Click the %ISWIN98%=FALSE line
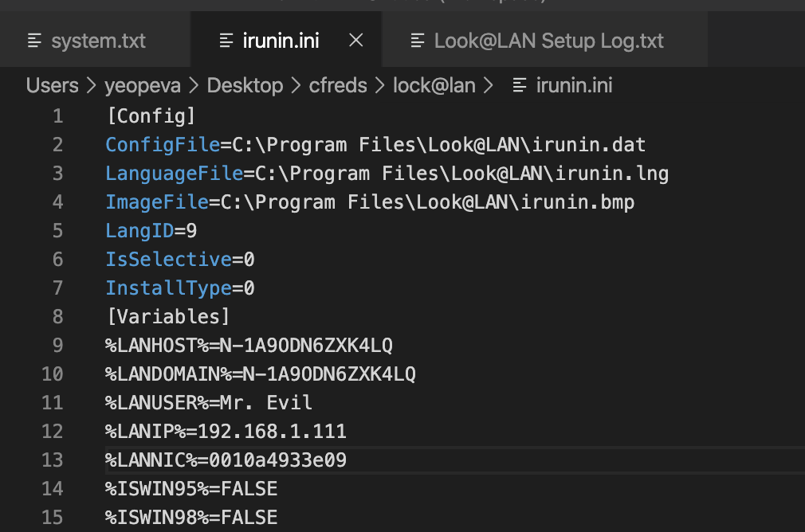The height and width of the screenshot is (532, 805). tap(191, 517)
